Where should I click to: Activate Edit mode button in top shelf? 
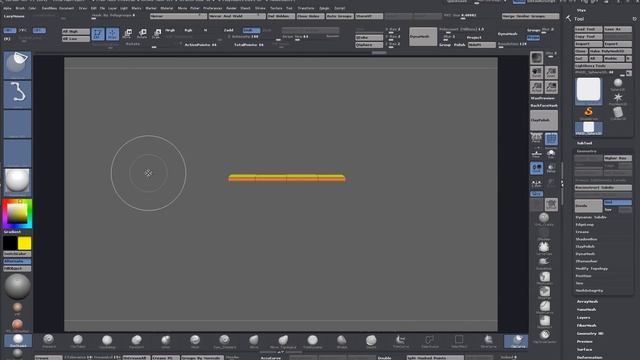[98, 34]
